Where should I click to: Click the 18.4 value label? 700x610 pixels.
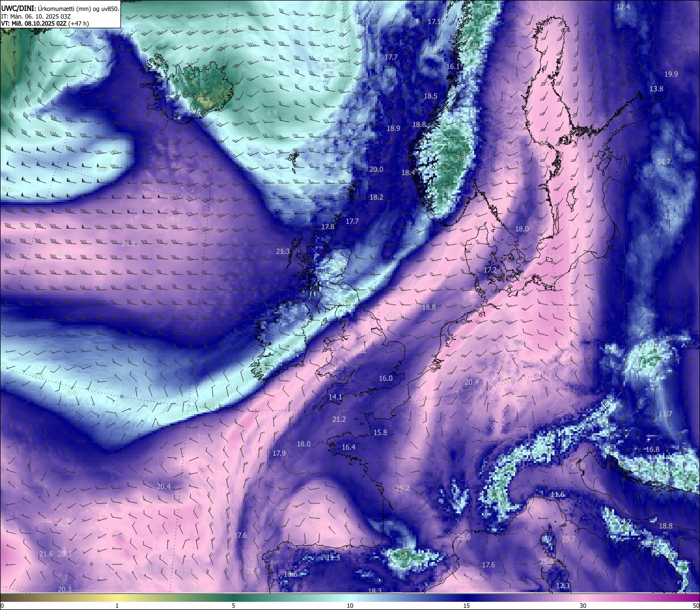(409, 173)
